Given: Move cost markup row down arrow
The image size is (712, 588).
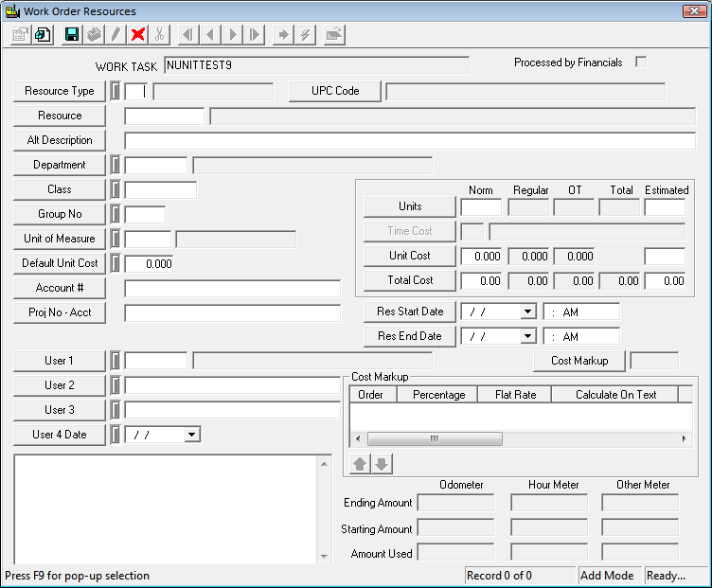Looking at the screenshot, I should coord(381,464).
